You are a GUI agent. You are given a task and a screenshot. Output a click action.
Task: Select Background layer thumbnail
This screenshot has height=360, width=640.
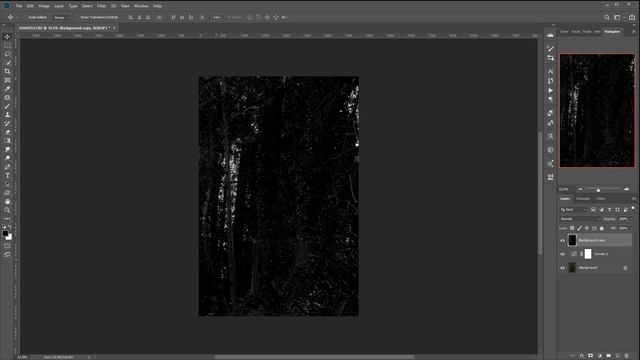click(572, 268)
